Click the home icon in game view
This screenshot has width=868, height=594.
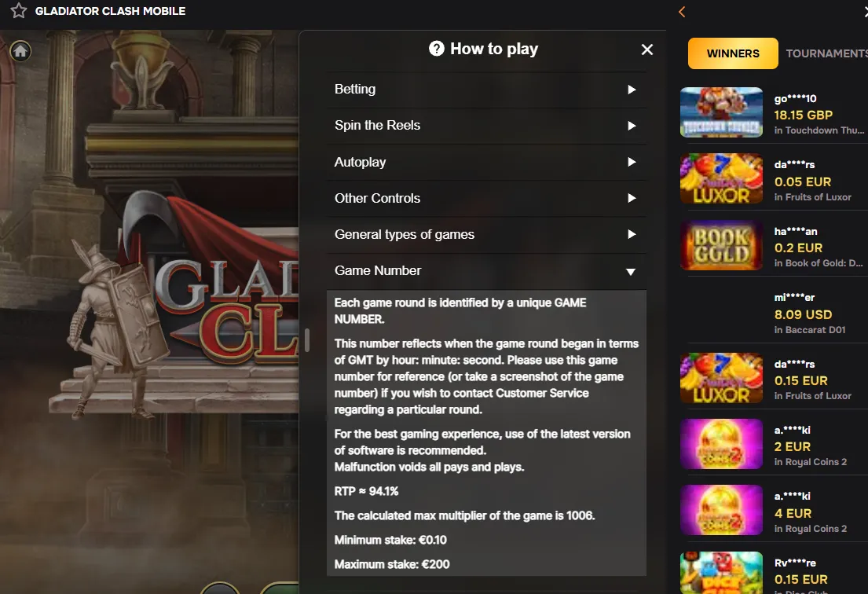click(x=20, y=52)
